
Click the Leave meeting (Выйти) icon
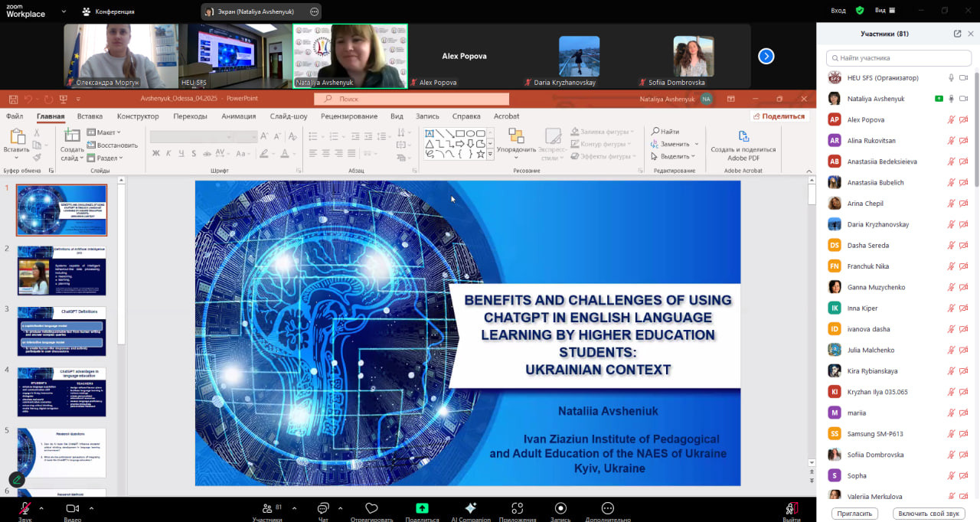(792, 508)
